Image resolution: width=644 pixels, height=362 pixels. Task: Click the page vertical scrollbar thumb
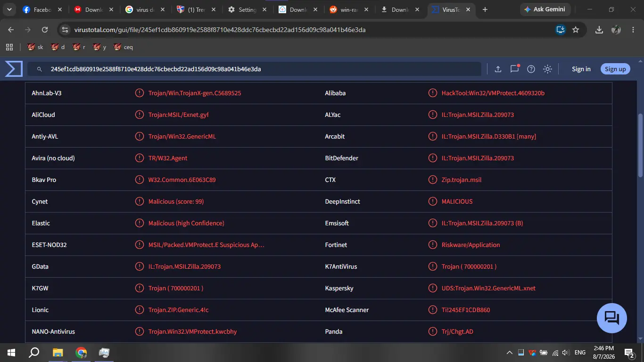(x=640, y=145)
